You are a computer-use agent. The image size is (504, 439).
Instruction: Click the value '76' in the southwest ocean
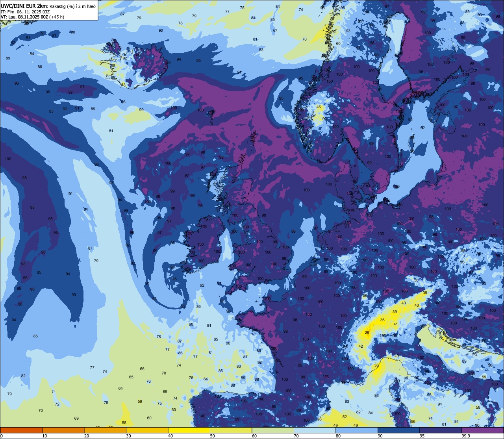[x=148, y=382]
